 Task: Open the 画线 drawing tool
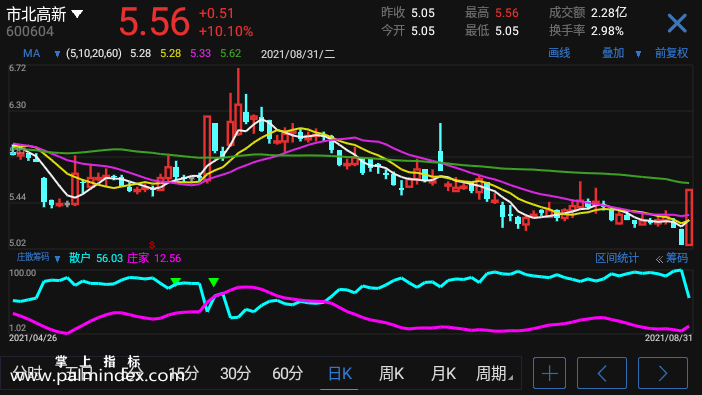559,53
